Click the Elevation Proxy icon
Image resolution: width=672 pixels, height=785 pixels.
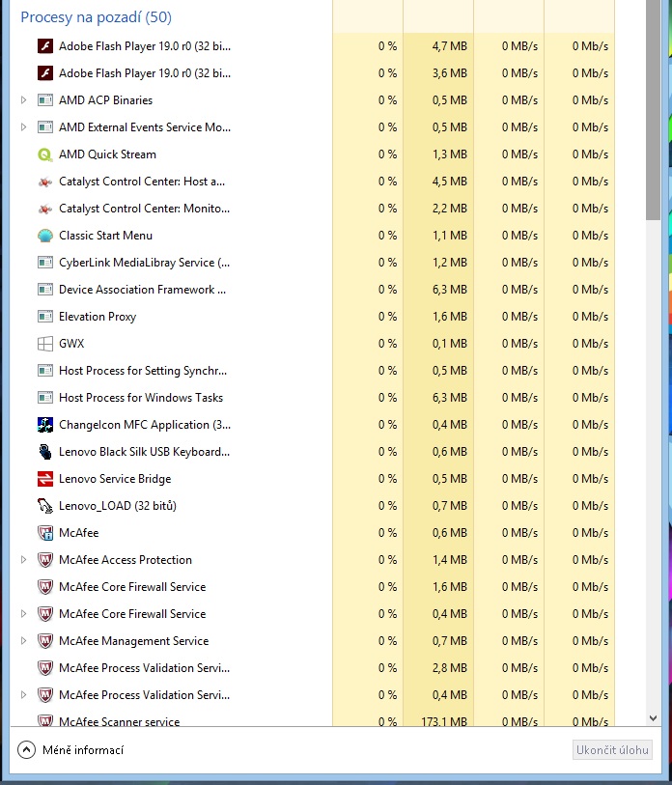(x=45, y=317)
